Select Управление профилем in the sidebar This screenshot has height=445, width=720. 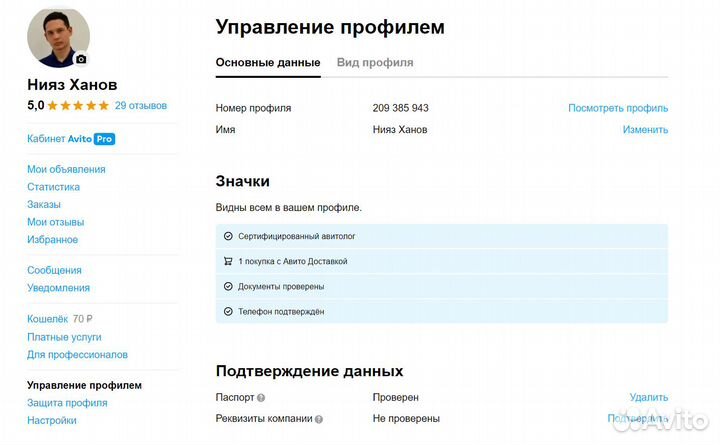click(84, 385)
